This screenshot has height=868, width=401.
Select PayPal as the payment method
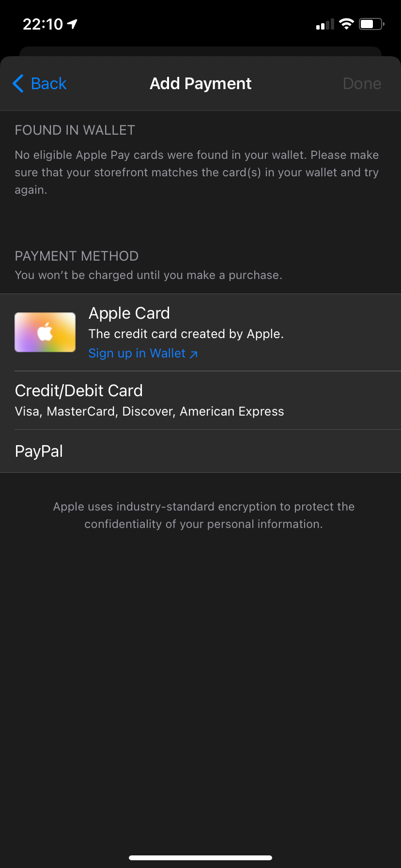tap(200, 451)
